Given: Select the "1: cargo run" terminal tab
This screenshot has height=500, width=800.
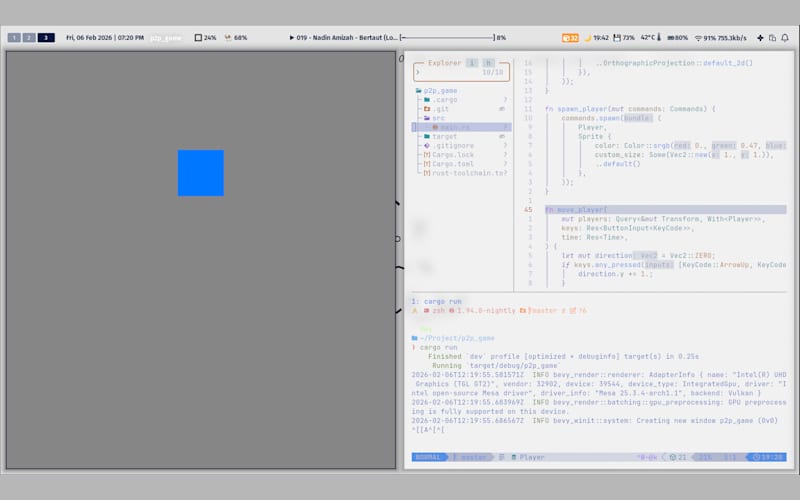Looking at the screenshot, I should pyautogui.click(x=436, y=302).
